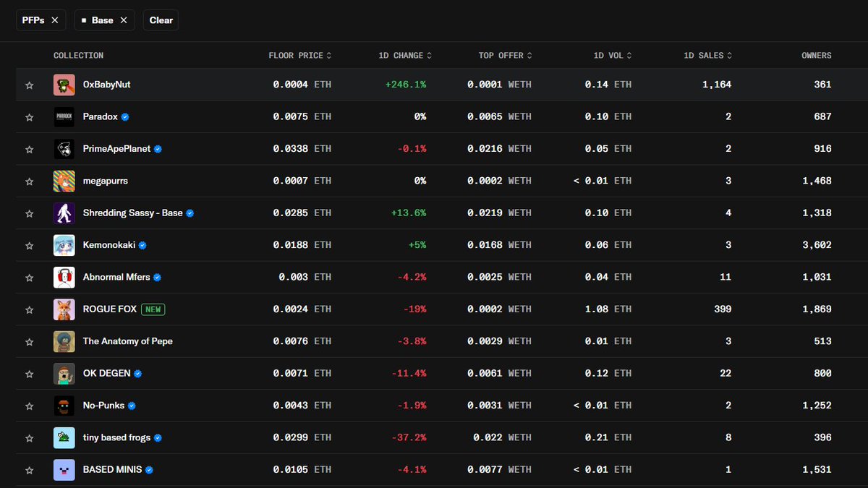
Task: Star the megapurrs collection
Action: (x=30, y=181)
